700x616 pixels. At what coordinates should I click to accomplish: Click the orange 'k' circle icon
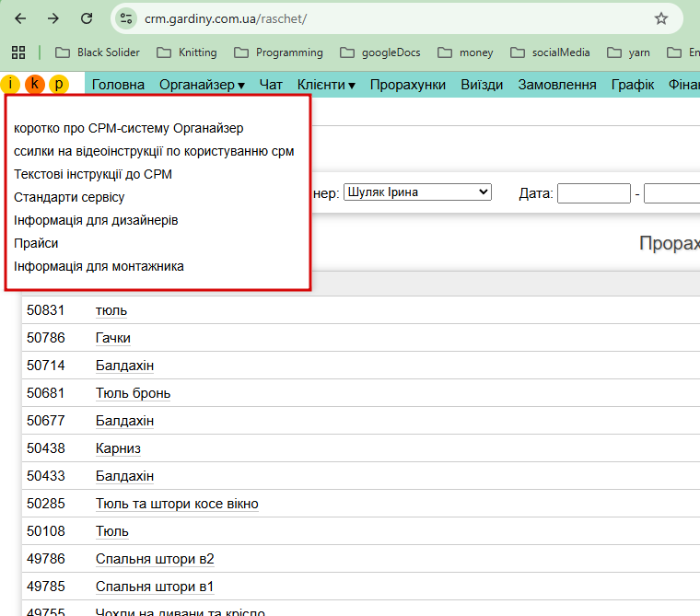pos(35,85)
